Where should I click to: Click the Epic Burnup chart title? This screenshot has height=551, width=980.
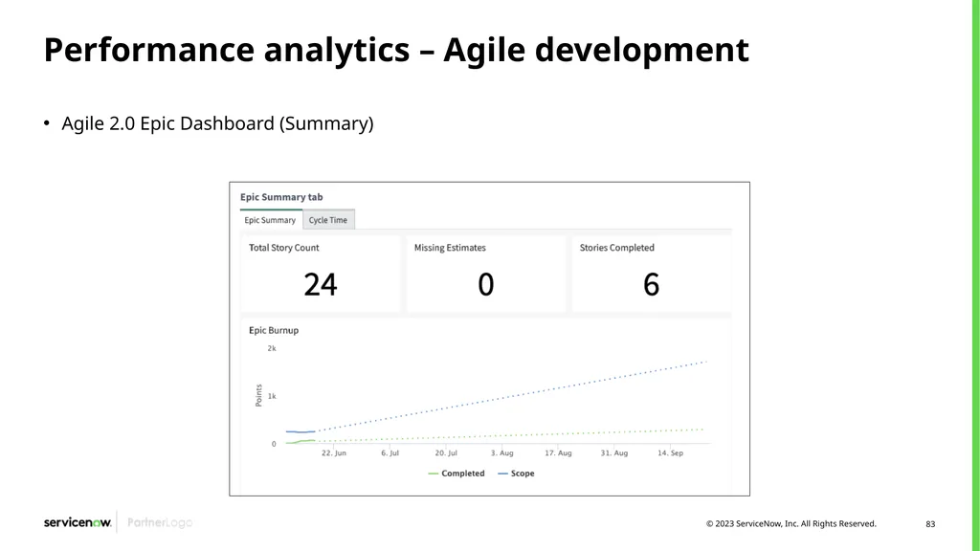(274, 330)
